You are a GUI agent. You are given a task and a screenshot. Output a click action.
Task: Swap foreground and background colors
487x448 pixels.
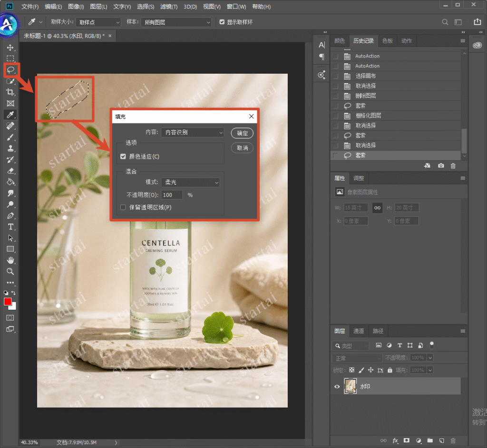(14, 293)
